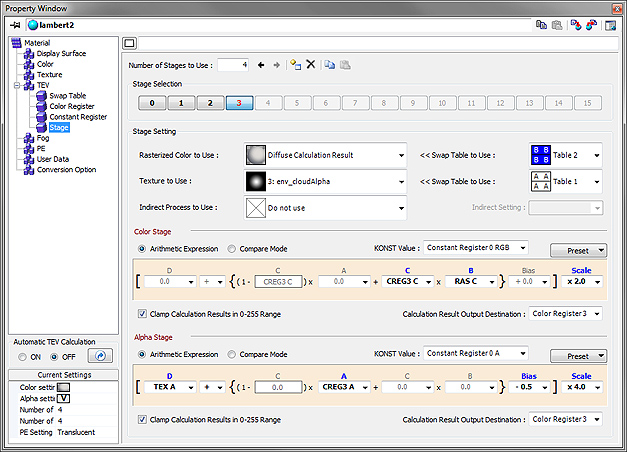Select Fog in the material tree
The image size is (627, 452).
pos(43,137)
